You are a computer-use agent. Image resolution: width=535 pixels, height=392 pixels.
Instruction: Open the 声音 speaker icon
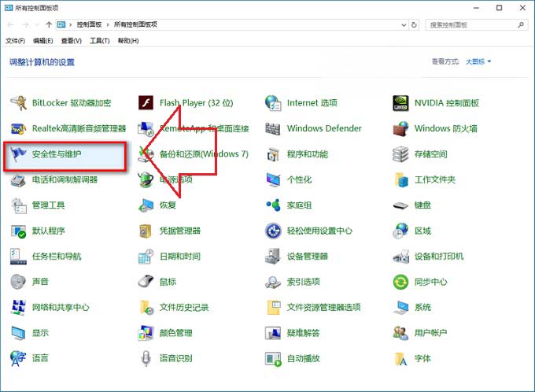pyautogui.click(x=18, y=282)
